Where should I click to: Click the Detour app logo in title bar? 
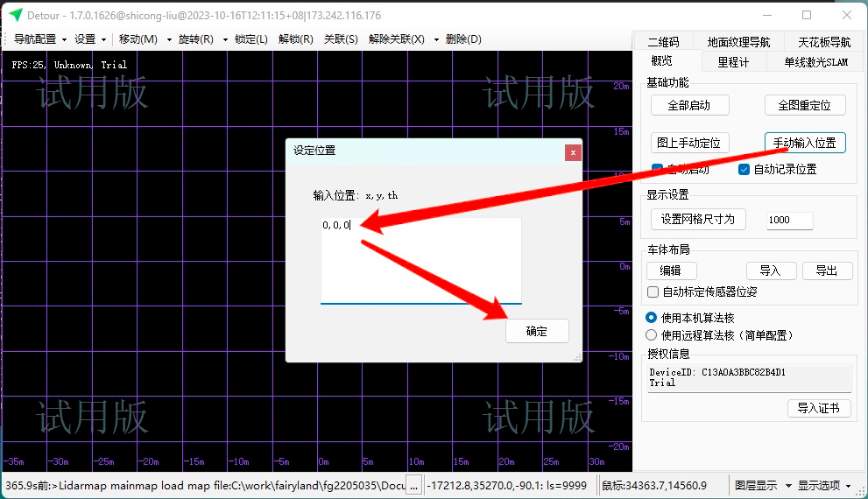(16, 15)
